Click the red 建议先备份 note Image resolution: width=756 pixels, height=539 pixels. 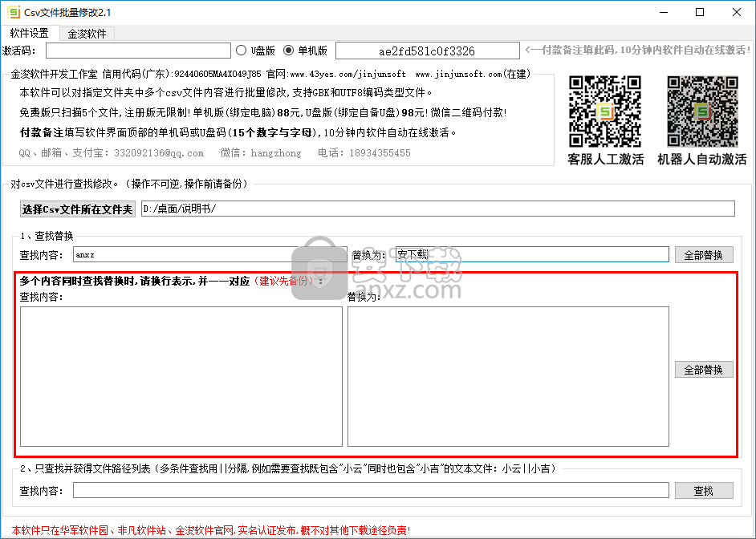[283, 281]
